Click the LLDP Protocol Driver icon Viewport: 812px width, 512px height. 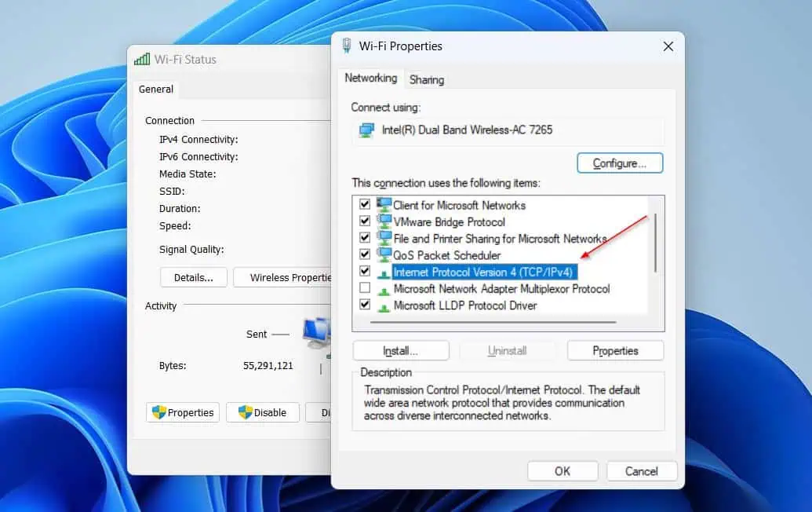[384, 307]
